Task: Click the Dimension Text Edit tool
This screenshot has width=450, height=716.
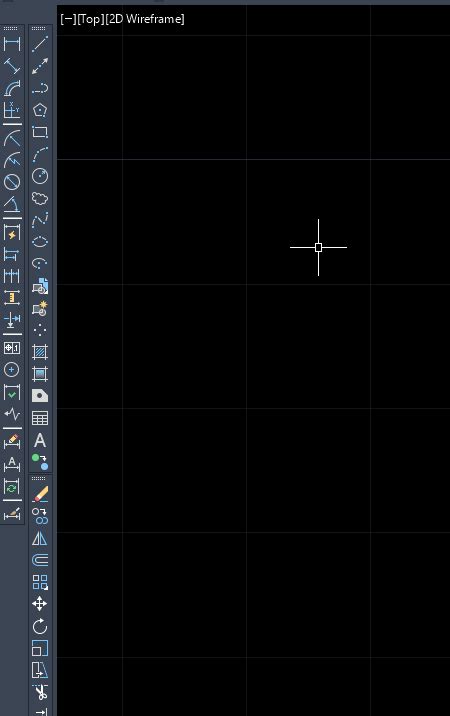Action: click(x=12, y=464)
